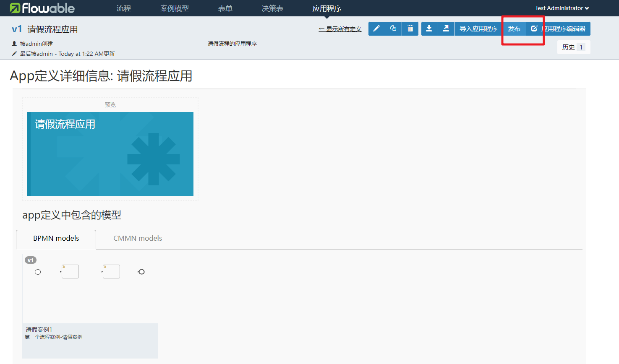Select the BPMN models tab

[x=56, y=238]
